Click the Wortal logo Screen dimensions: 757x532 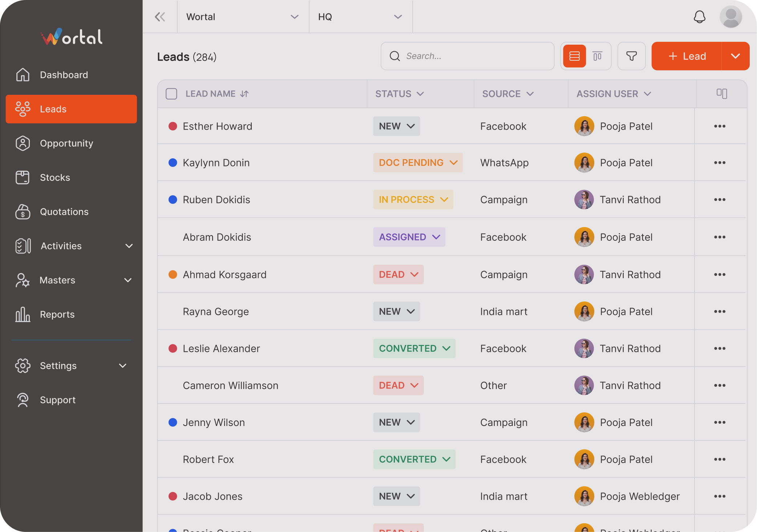pyautogui.click(x=72, y=37)
